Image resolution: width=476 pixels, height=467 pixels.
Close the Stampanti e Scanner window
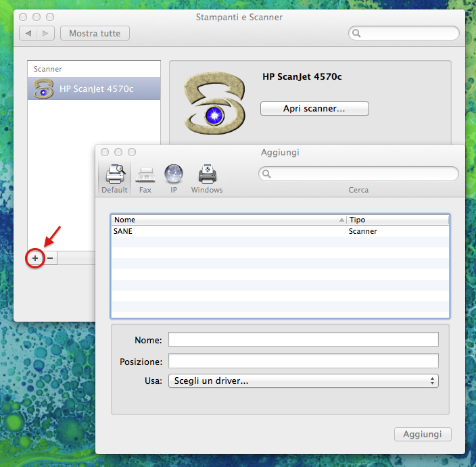click(23, 17)
